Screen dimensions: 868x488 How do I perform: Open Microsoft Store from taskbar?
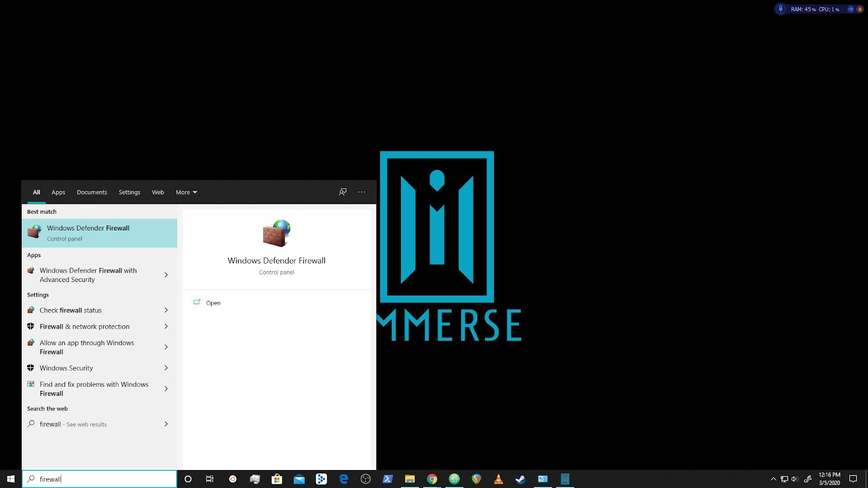pos(277,479)
